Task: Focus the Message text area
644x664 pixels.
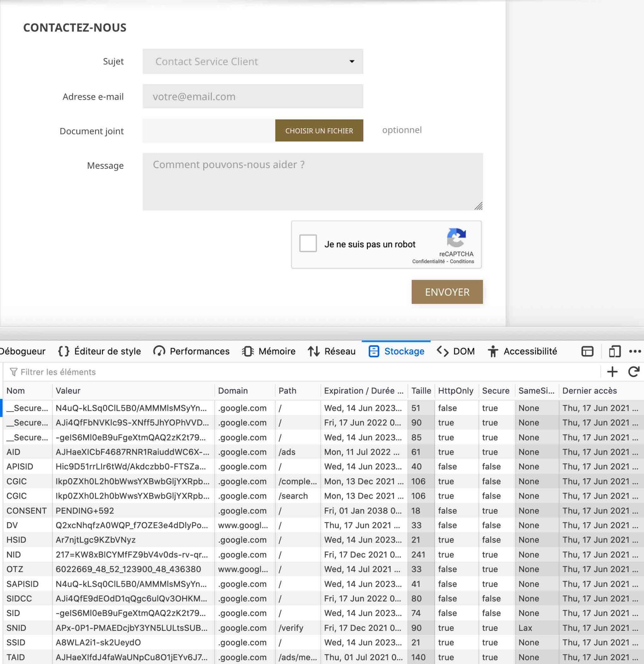Action: pyautogui.click(x=312, y=182)
